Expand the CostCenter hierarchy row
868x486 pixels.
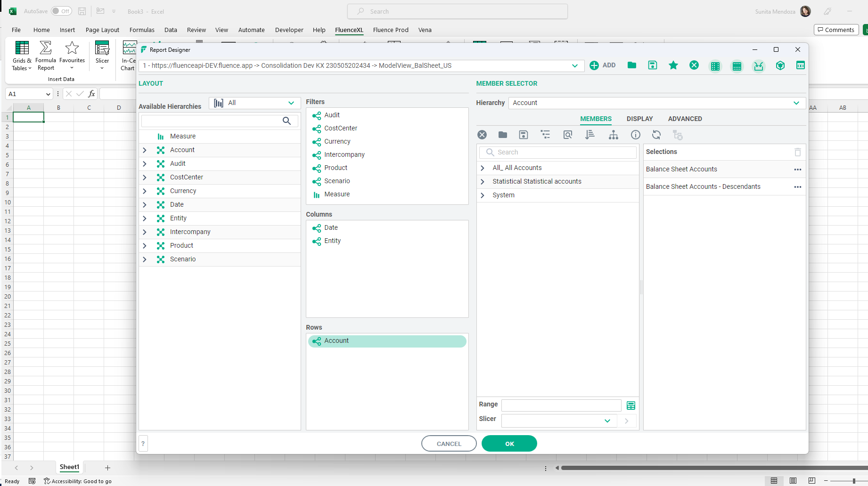pos(145,178)
